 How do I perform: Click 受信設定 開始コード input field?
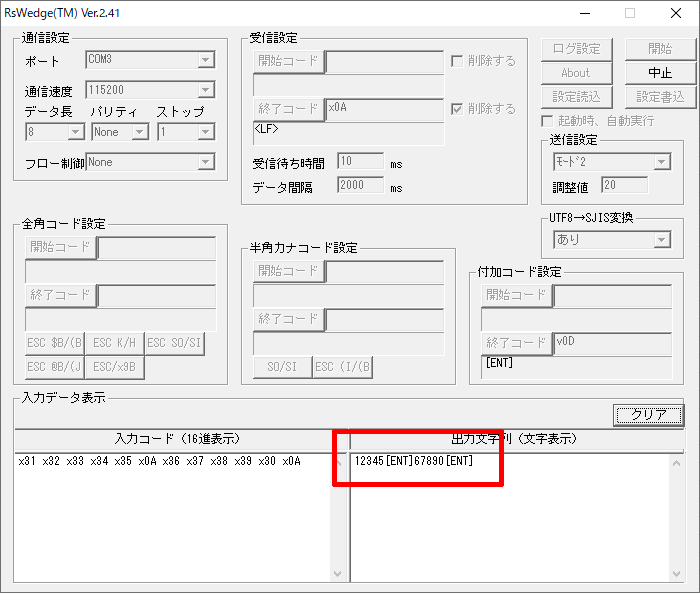pyautogui.click(x=385, y=61)
